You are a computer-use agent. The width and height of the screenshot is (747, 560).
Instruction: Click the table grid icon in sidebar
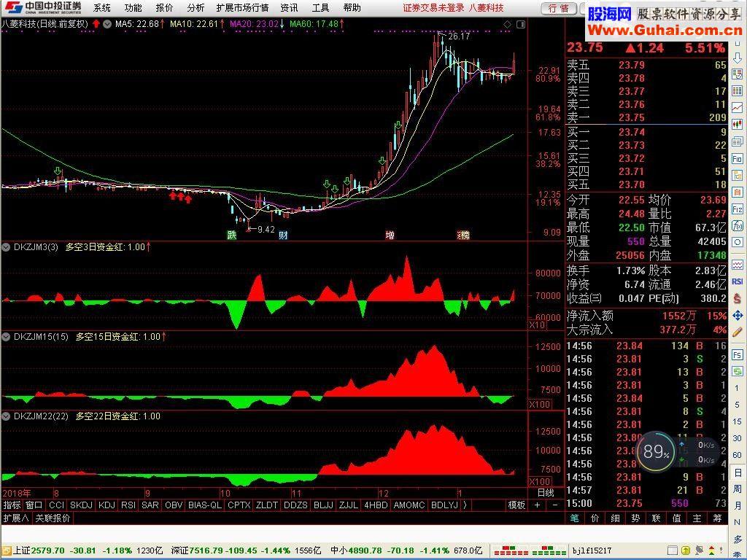tap(738, 90)
